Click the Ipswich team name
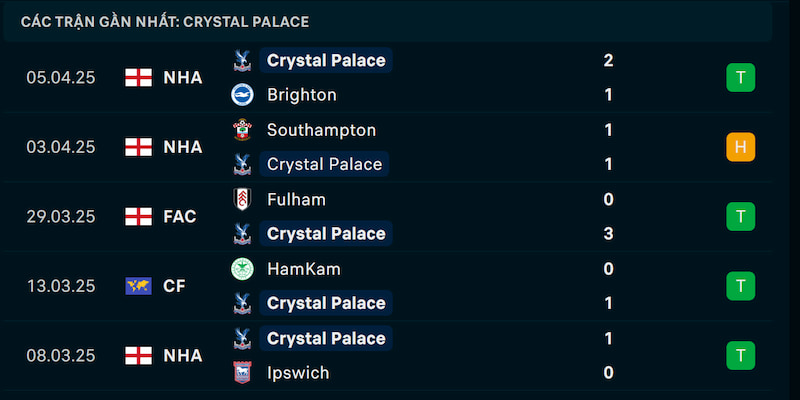This screenshot has width=800, height=400. pos(298,373)
